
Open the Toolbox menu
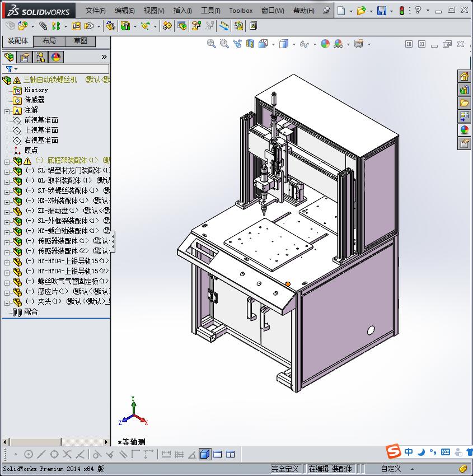pyautogui.click(x=241, y=11)
